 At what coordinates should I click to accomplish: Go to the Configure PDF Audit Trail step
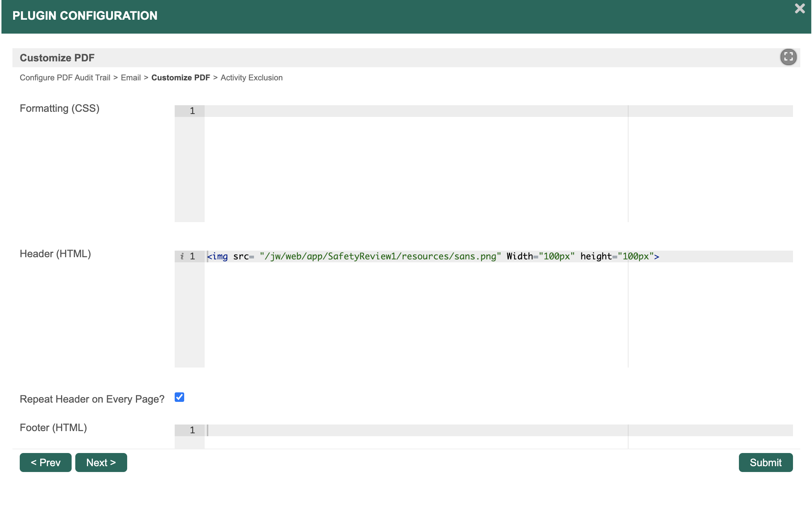(65, 78)
